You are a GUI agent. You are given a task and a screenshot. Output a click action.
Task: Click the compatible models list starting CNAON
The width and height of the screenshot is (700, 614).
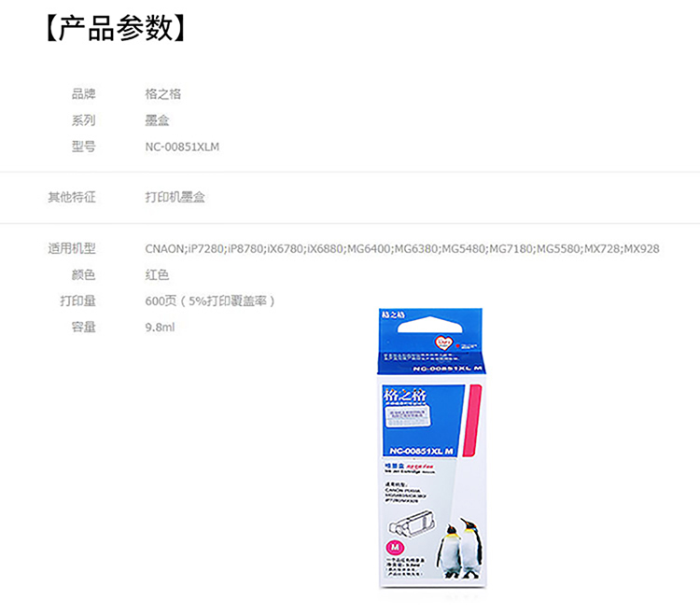tap(401, 248)
